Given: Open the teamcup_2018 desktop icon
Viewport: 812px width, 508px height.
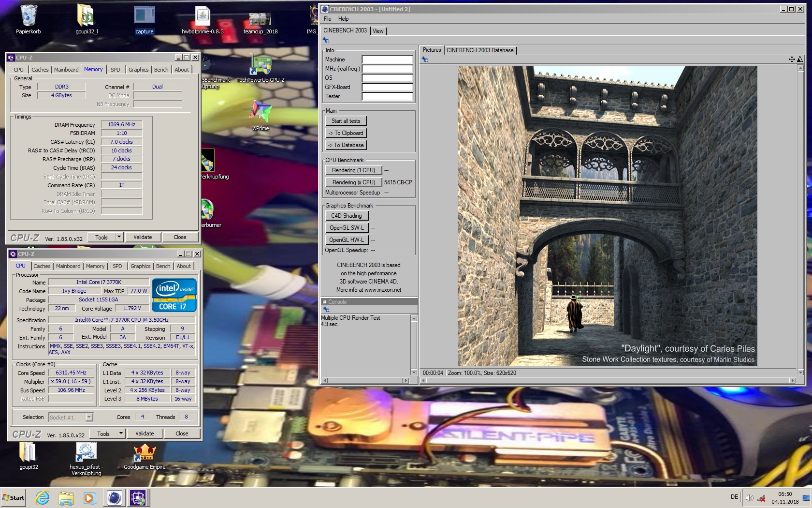Looking at the screenshot, I should pos(261,19).
